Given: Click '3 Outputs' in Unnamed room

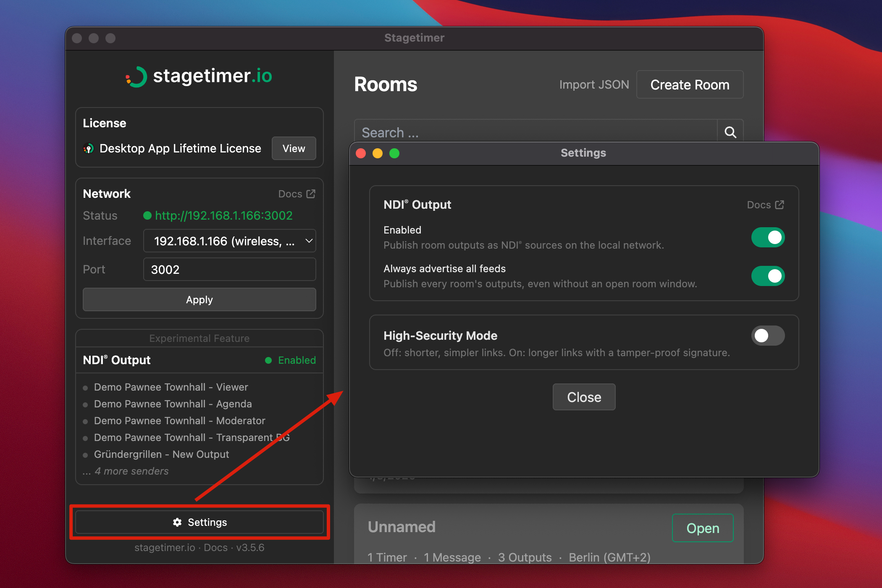Looking at the screenshot, I should [525, 557].
